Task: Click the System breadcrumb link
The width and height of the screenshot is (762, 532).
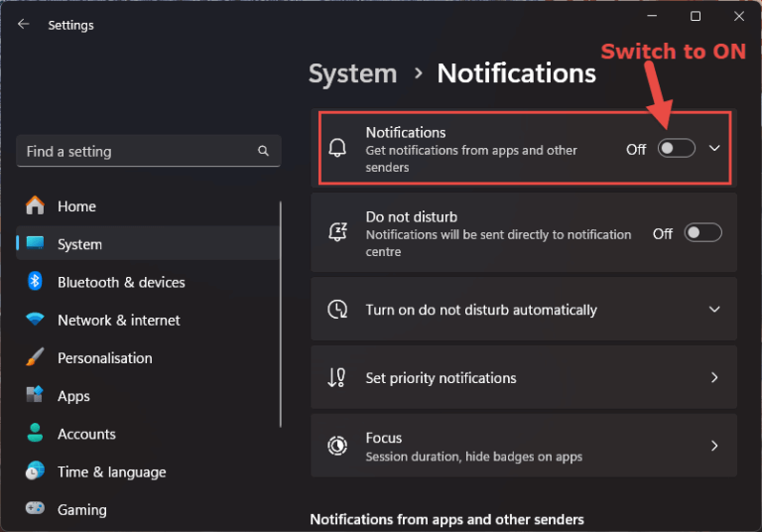Action: tap(353, 73)
